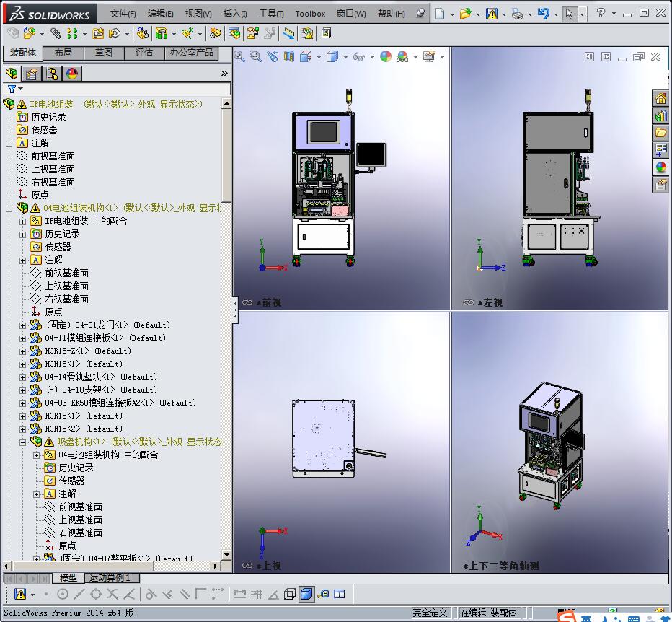This screenshot has height=622, width=672.
Task: Switch to the 布局 tab
Action: pyautogui.click(x=63, y=53)
